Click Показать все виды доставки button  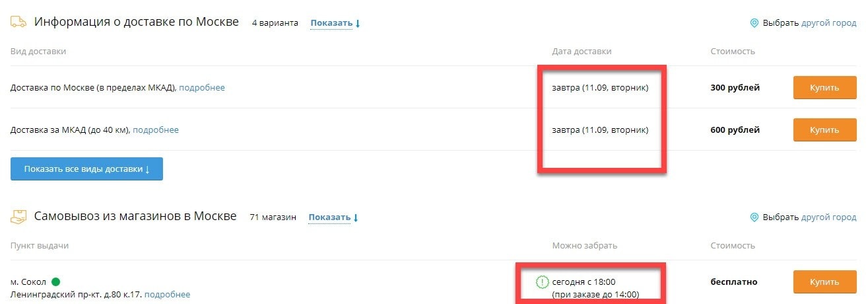pyautogui.click(x=86, y=169)
